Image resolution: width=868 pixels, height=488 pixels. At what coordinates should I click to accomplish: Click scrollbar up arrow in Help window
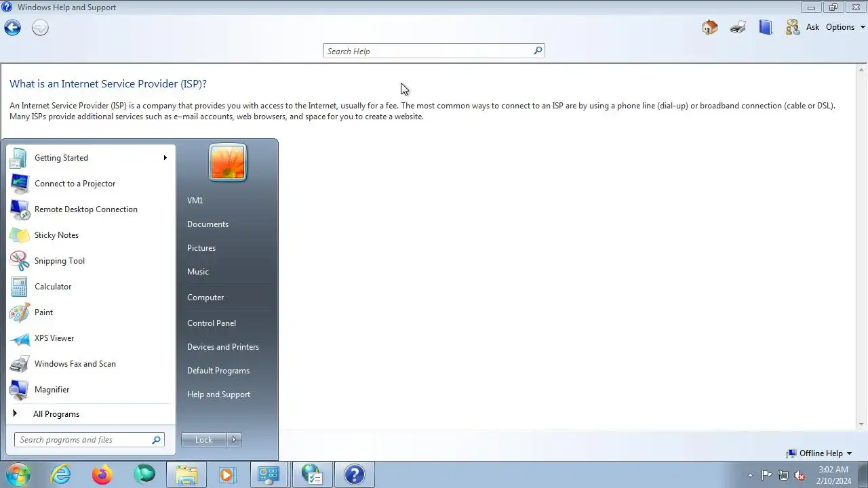point(862,69)
